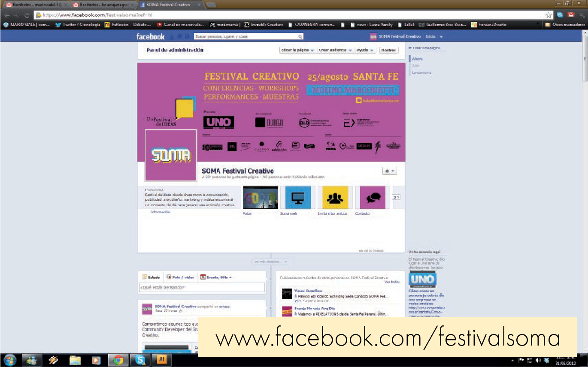Open Google Chrome from the taskbar

[x=118, y=360]
